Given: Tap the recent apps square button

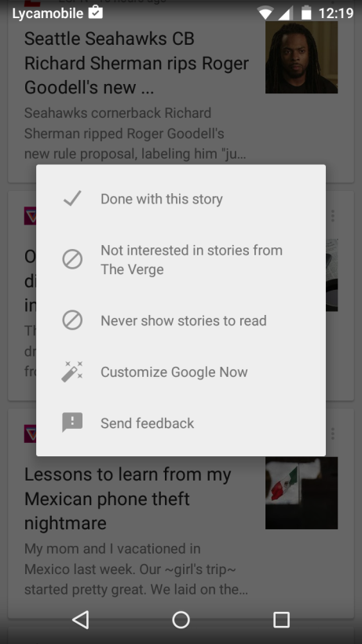Looking at the screenshot, I should (282, 620).
